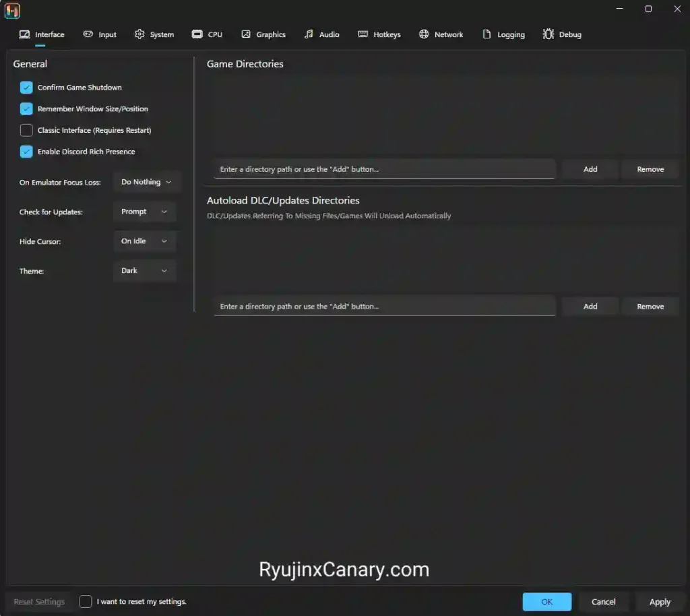Viewport: 690px width, 616px height.
Task: Click the Graphics tab image icon
Action: 246,34
